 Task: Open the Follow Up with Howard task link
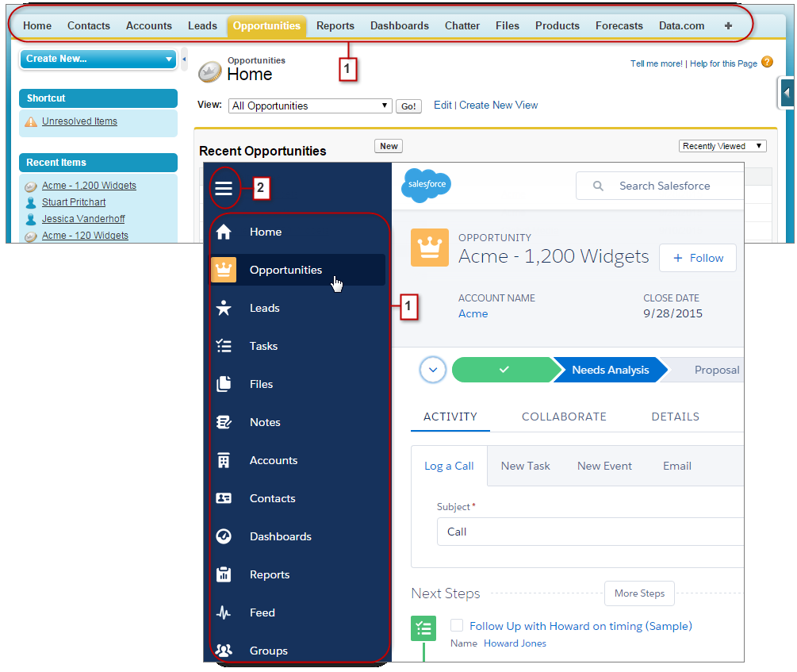tap(581, 626)
